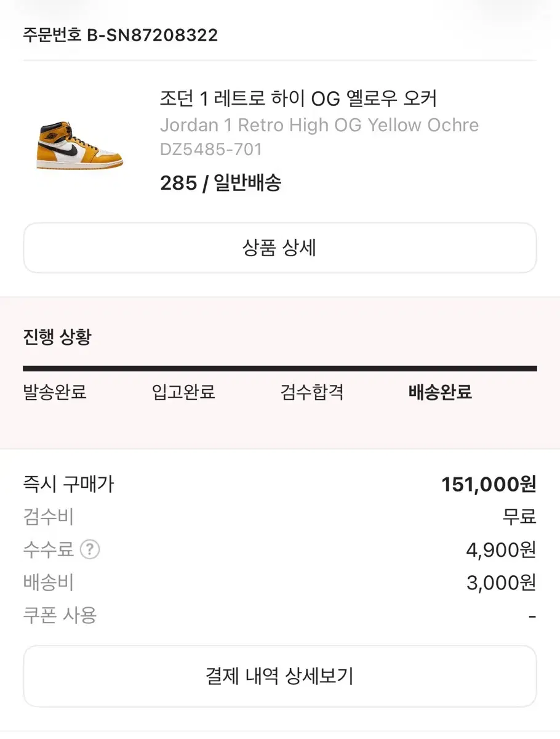This screenshot has height=739, width=560.
Task: Tap the 쿠폰 사용 row
Action: [x=280, y=615]
